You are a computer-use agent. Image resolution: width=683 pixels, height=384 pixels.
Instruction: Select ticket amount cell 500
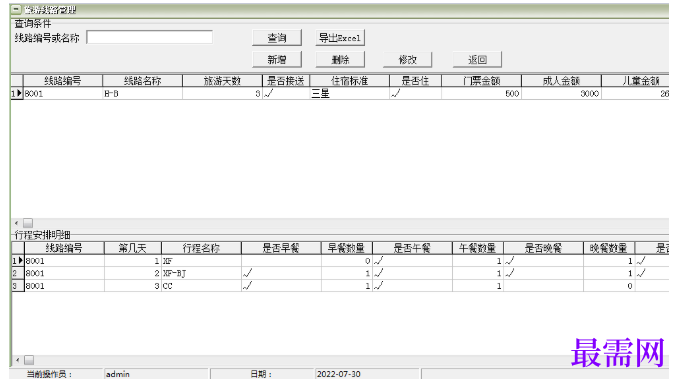coord(481,93)
